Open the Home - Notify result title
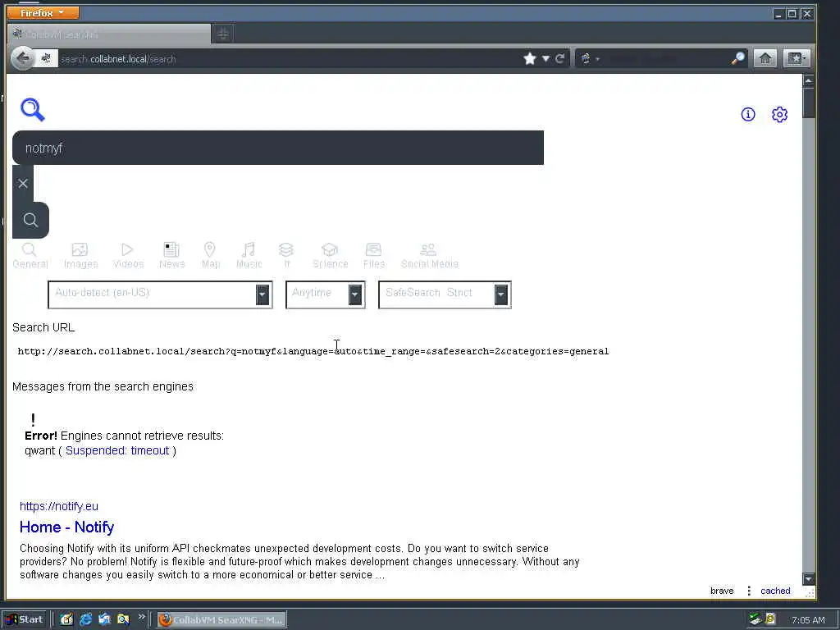The image size is (840, 630). click(66, 527)
